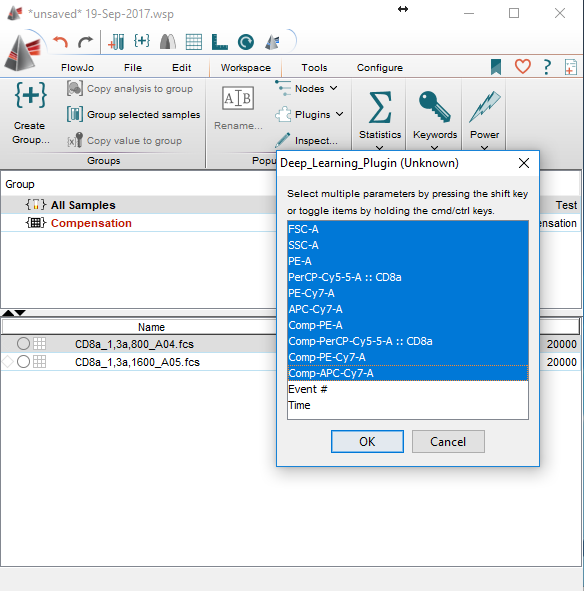Click the Group column header
This screenshot has width=584, height=591.
(20, 184)
